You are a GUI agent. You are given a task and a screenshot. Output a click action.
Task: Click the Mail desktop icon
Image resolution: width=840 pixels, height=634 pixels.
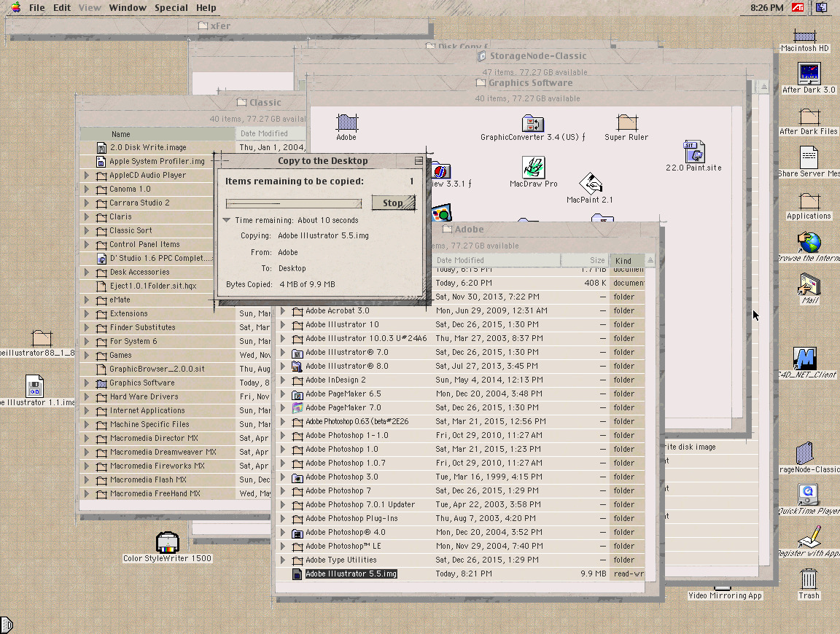coord(809,283)
